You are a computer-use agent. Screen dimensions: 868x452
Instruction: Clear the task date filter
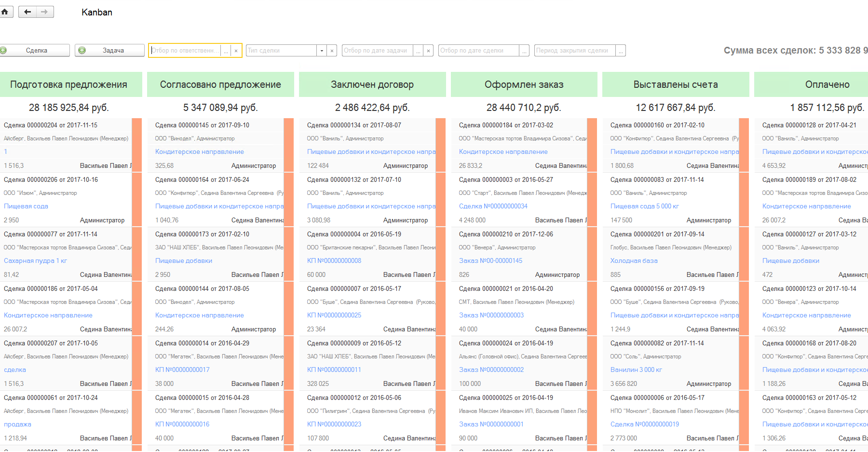(x=428, y=51)
